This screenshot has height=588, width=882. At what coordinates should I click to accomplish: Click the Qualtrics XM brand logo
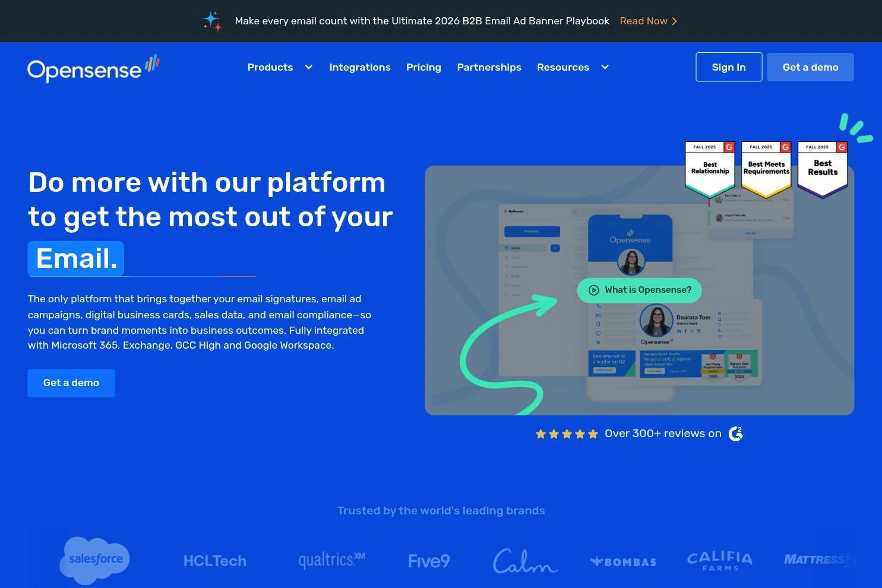(331, 560)
